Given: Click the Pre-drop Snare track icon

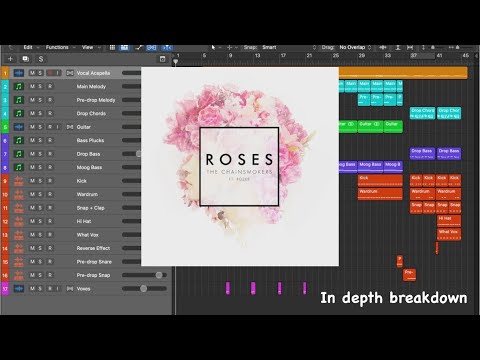Looking at the screenshot, I should tap(19, 262).
